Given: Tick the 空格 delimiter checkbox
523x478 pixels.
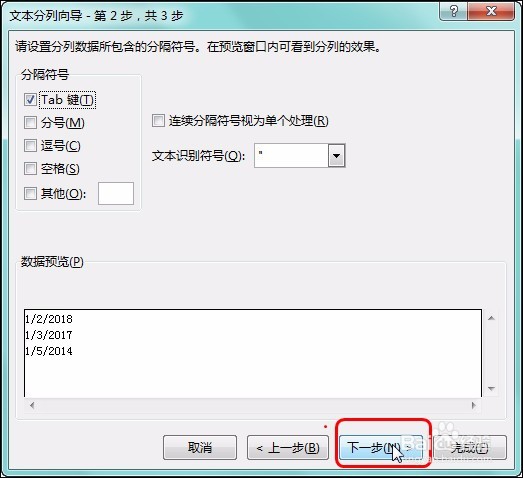Looking at the screenshot, I should (30, 168).
